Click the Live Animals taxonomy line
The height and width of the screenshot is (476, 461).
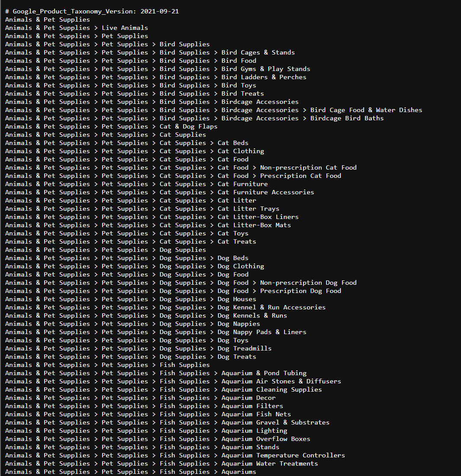[x=77, y=28]
